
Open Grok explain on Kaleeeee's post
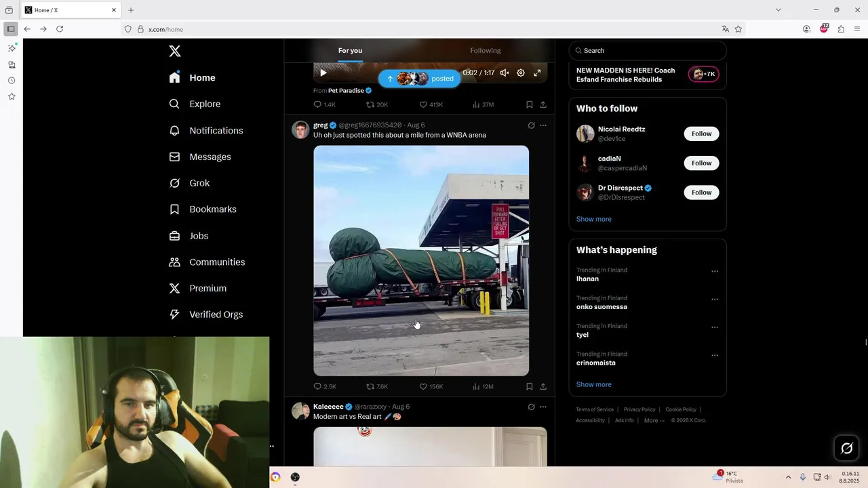(531, 407)
